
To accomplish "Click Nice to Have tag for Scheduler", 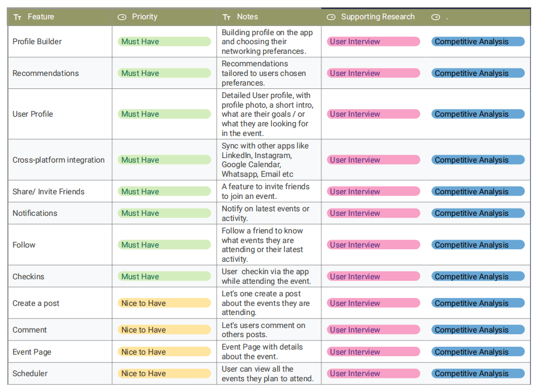I will 164,373.
